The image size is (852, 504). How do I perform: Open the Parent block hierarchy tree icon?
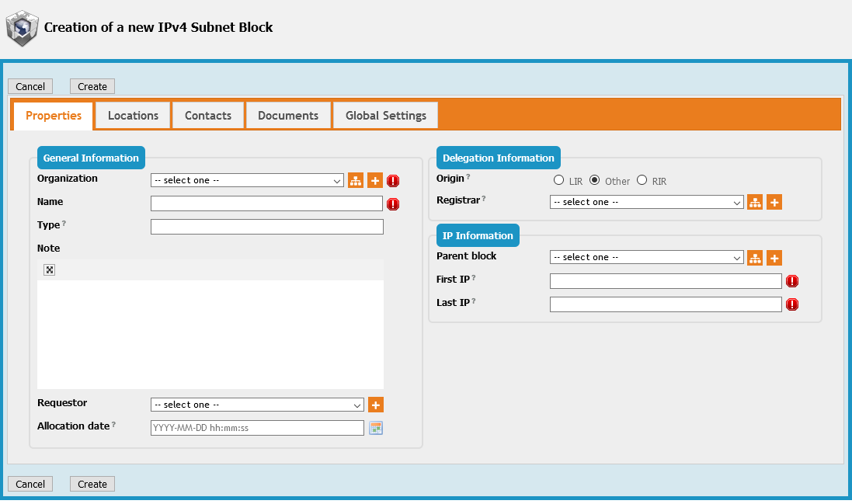point(755,258)
